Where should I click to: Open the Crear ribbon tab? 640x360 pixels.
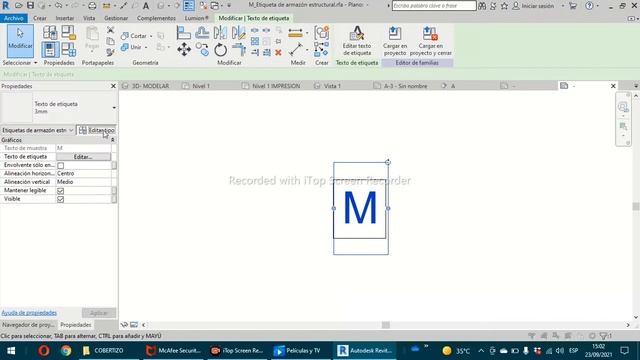point(40,18)
